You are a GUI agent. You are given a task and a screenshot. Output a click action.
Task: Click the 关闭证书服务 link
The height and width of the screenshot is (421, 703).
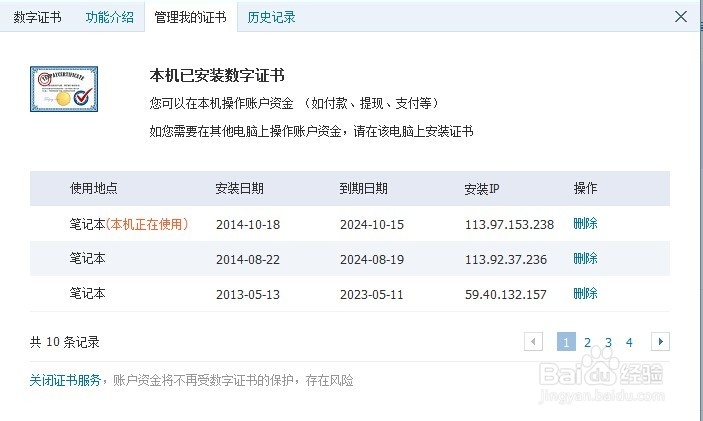tap(65, 381)
